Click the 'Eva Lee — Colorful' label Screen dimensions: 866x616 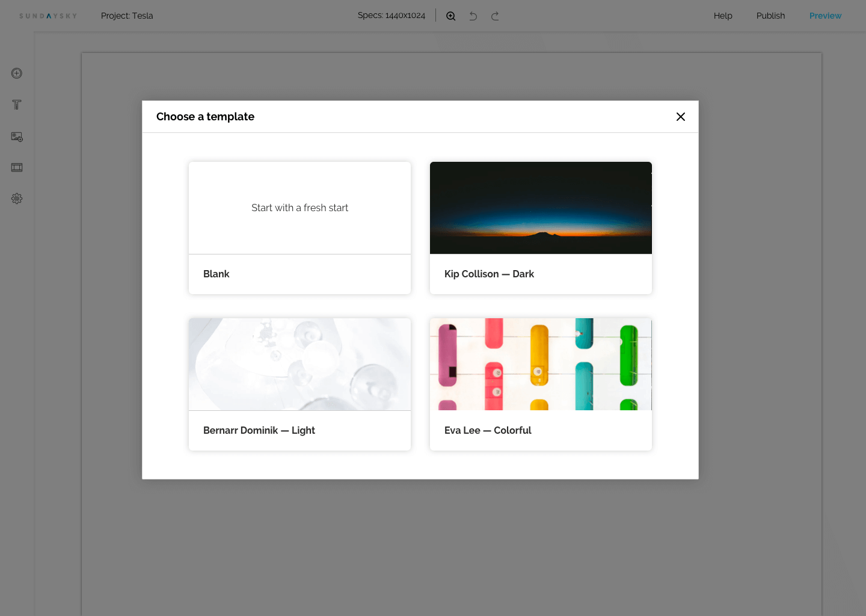pos(488,430)
